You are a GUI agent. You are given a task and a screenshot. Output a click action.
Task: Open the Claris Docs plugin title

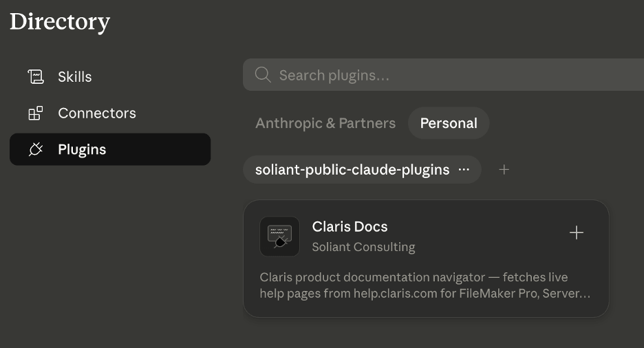[350, 226]
